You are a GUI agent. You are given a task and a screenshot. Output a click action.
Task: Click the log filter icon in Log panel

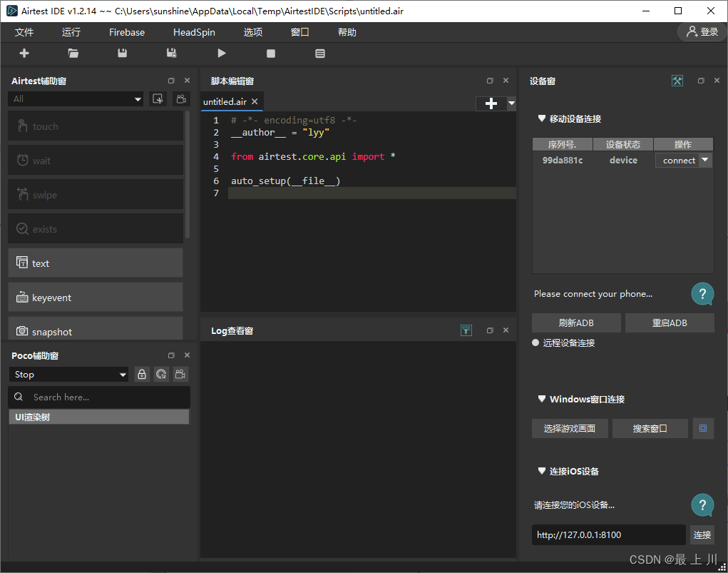coord(466,330)
